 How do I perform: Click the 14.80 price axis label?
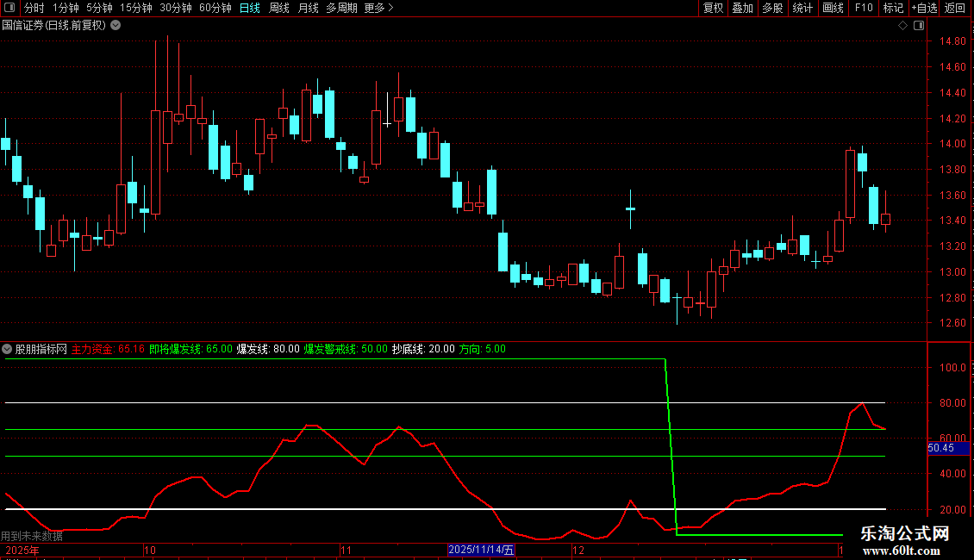click(x=952, y=41)
